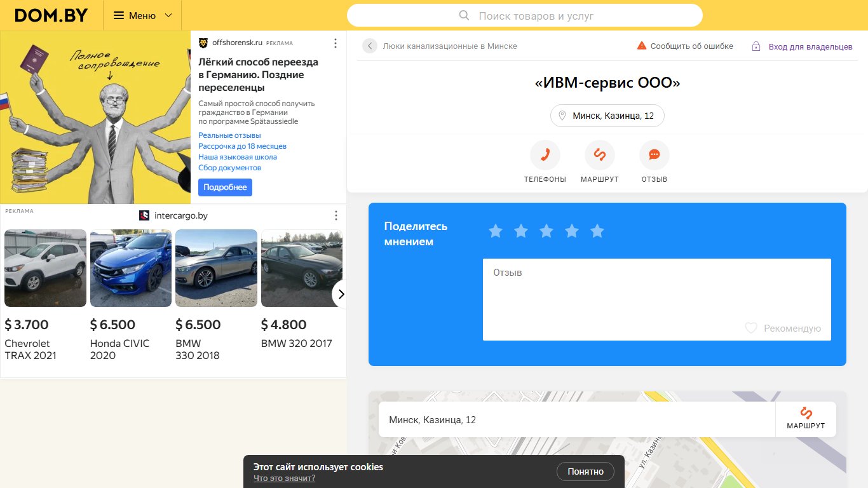Click the magnifier search icon

(465, 15)
